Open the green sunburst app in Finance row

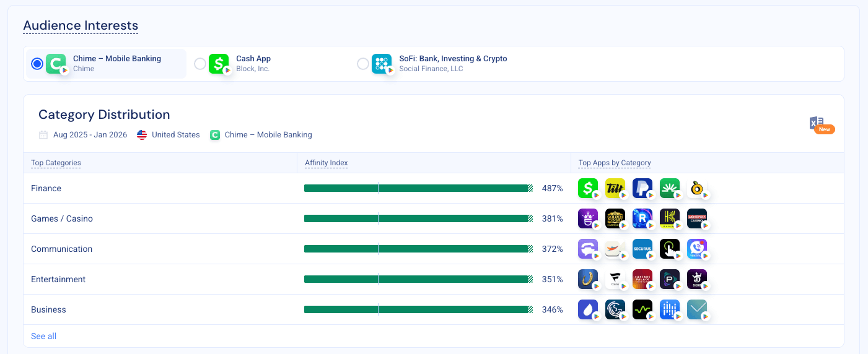pyautogui.click(x=670, y=188)
